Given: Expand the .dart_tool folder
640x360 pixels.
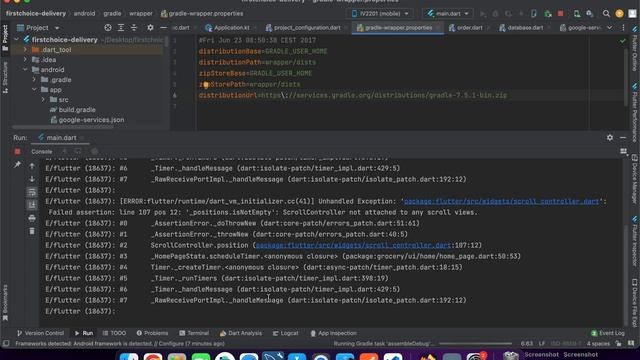Looking at the screenshot, I should pyautogui.click(x=25, y=49).
